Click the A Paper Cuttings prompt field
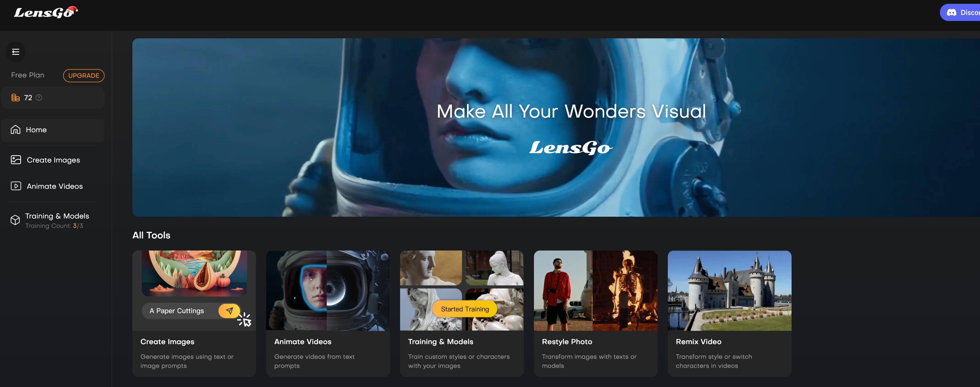This screenshot has width=980, height=387. click(x=191, y=311)
